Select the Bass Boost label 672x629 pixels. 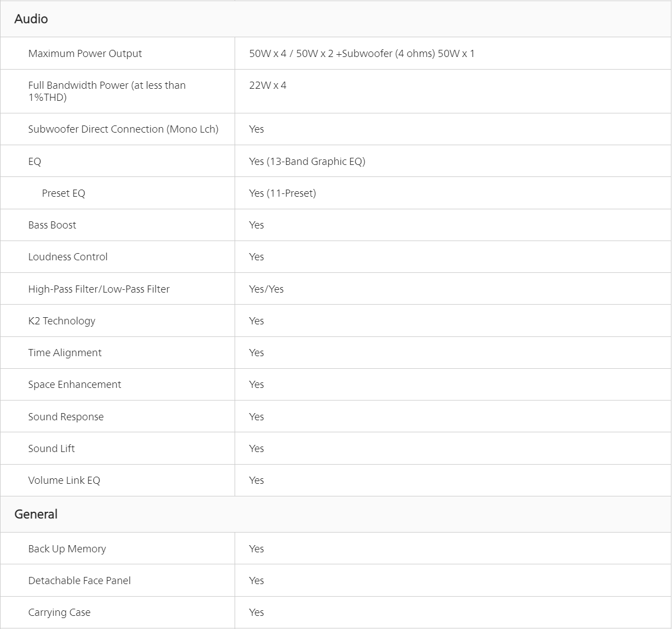(52, 225)
